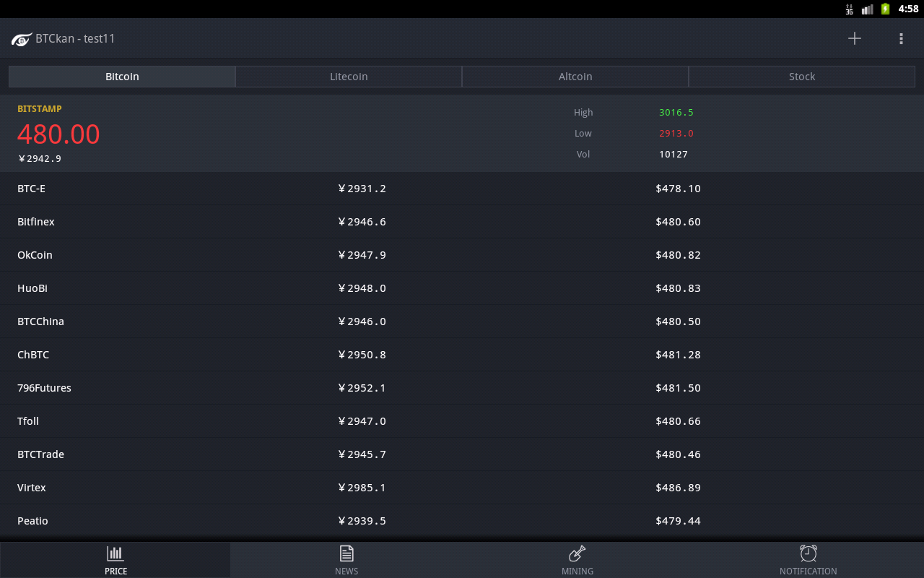Screen dimensions: 924x578
Task: Tap the 3G network indicator
Action: point(850,9)
